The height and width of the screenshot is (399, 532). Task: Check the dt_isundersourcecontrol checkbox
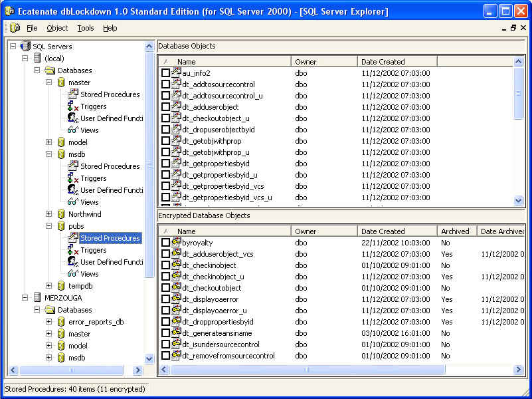[x=165, y=344]
